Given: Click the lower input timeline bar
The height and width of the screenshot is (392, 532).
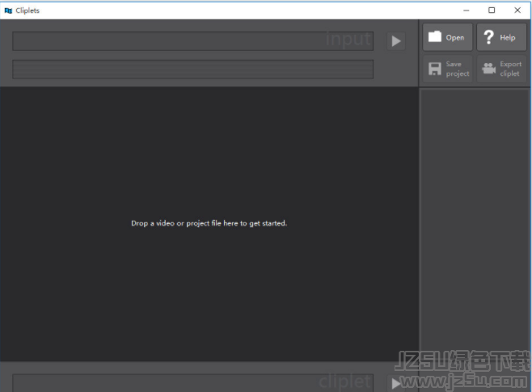Looking at the screenshot, I should pyautogui.click(x=192, y=70).
